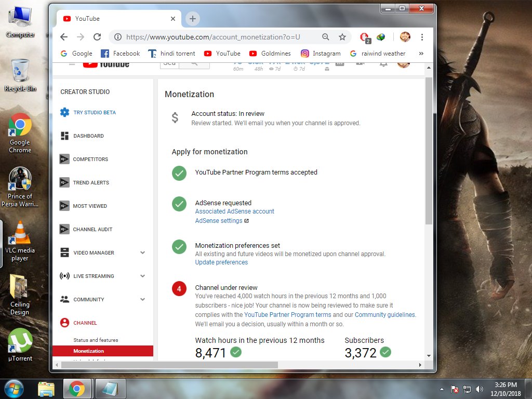Image resolution: width=532 pixels, height=399 pixels.
Task: Click the horizontal page scrollbar thumb
Action: click(x=170, y=365)
